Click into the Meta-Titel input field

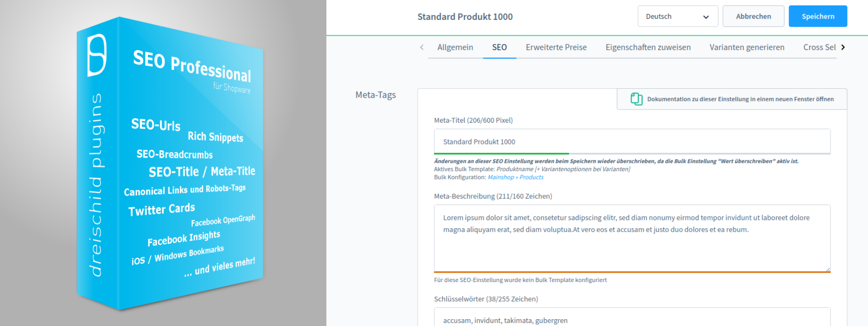[632, 142]
